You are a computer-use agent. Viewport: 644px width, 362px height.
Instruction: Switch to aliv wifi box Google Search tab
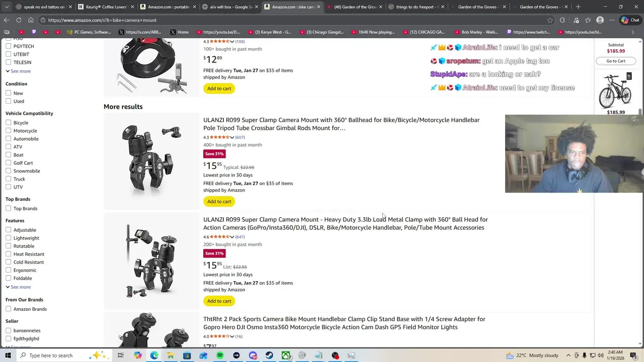[230, 7]
